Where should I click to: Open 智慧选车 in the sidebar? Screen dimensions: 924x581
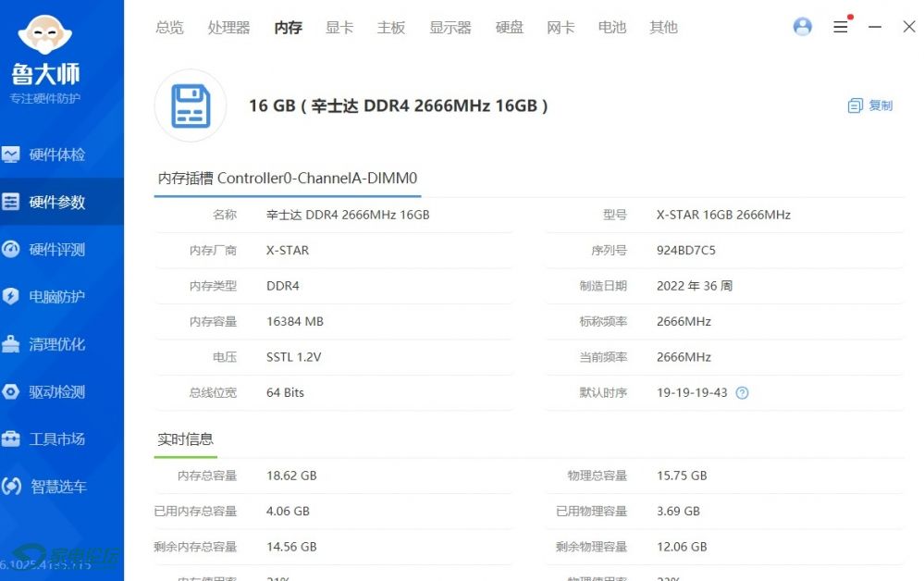[62, 487]
